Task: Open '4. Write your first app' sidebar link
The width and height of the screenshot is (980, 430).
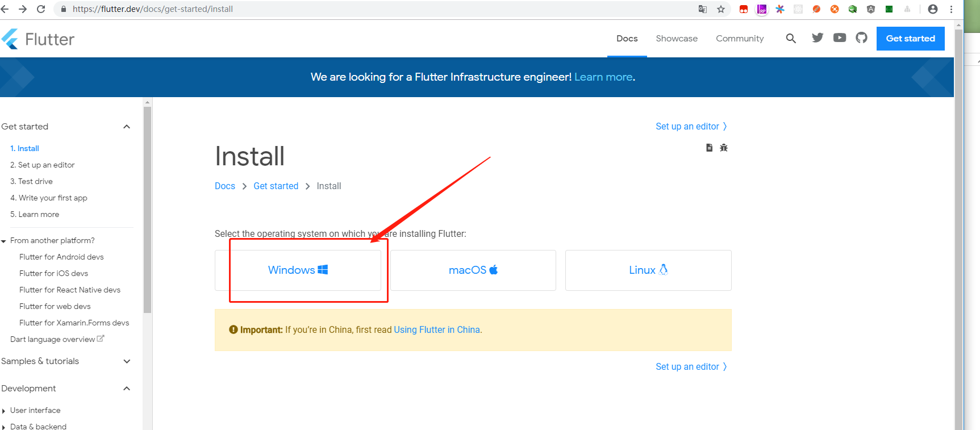Action: point(49,198)
